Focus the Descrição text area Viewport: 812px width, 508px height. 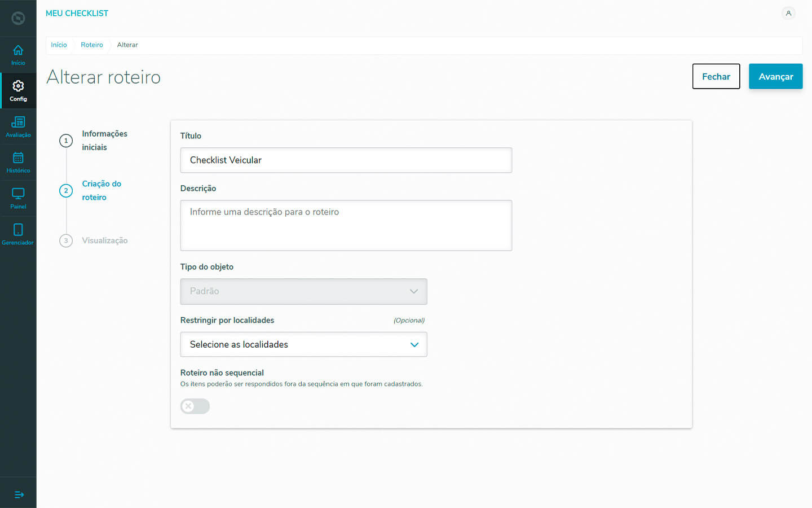[x=346, y=225]
